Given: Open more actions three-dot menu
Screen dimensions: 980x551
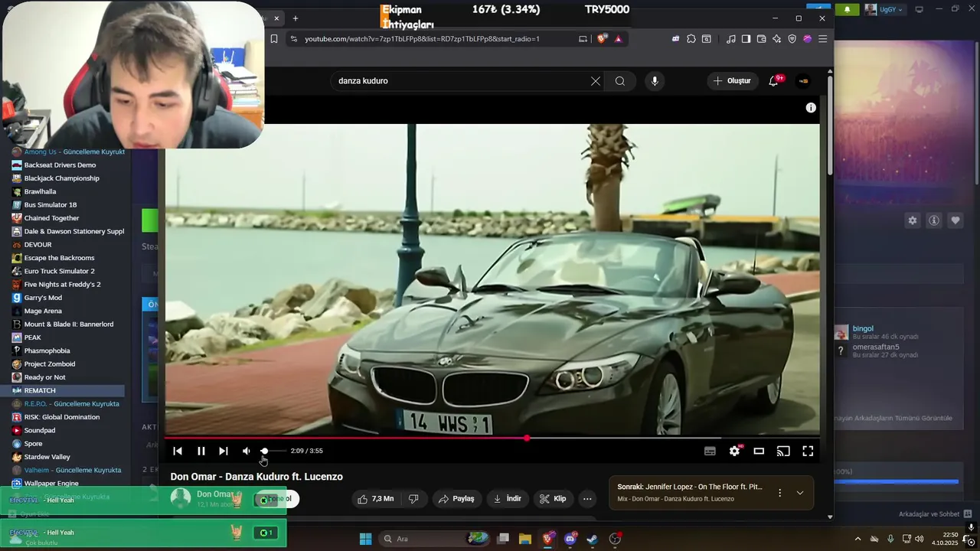Looking at the screenshot, I should (x=587, y=499).
